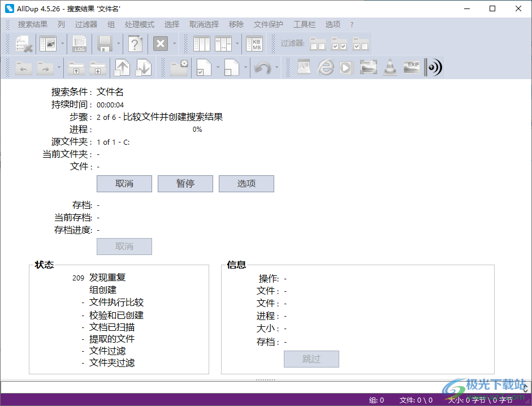Expand the preview pane dropdown arrow

click(62, 44)
